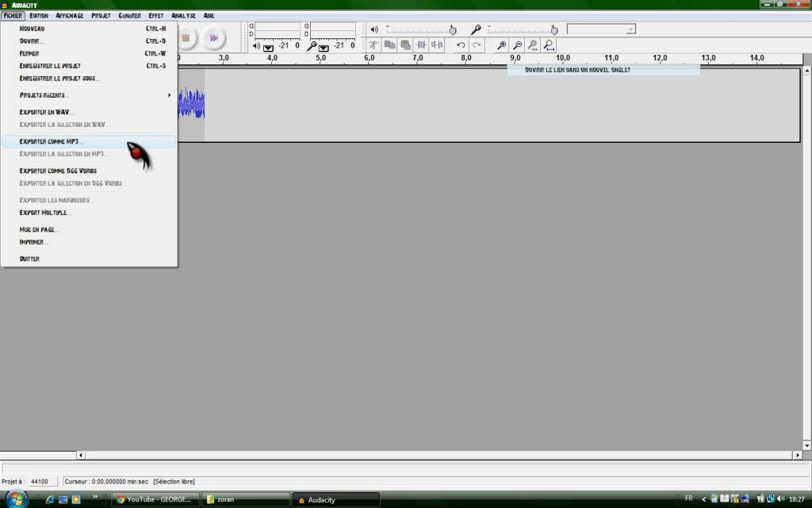Open the Affichage menu
Viewport: 812px width, 508px height.
(70, 16)
